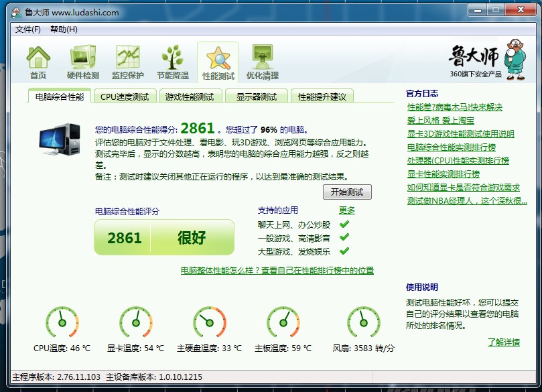Maximize the 鲁大师 window
Screen dimensions: 542x392
[x=496, y=10]
